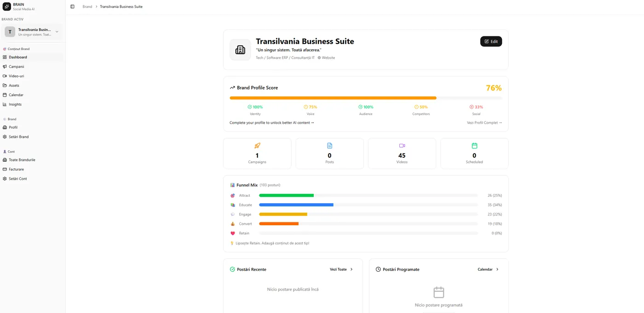Open the Campaigns stat card

(x=257, y=154)
